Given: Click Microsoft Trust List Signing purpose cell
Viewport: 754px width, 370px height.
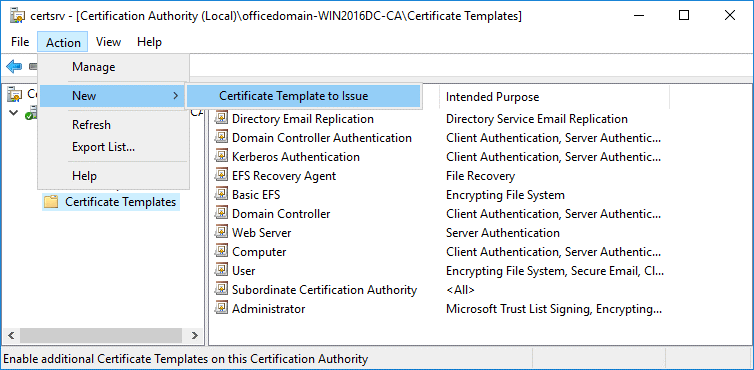Looking at the screenshot, I should pyautogui.click(x=554, y=308).
